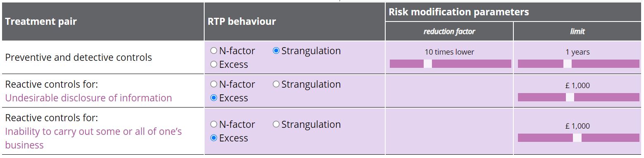Click the Inability to carry out business limit slider handle
644x158 pixels.
click(x=577, y=138)
